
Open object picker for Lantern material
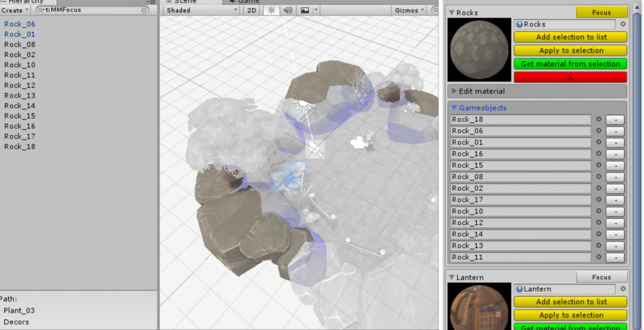click(x=623, y=289)
